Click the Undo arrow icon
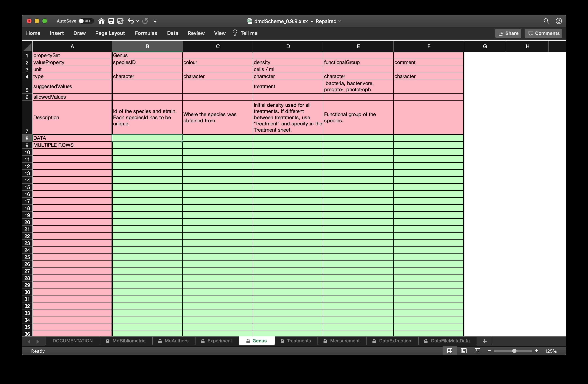 (x=132, y=21)
